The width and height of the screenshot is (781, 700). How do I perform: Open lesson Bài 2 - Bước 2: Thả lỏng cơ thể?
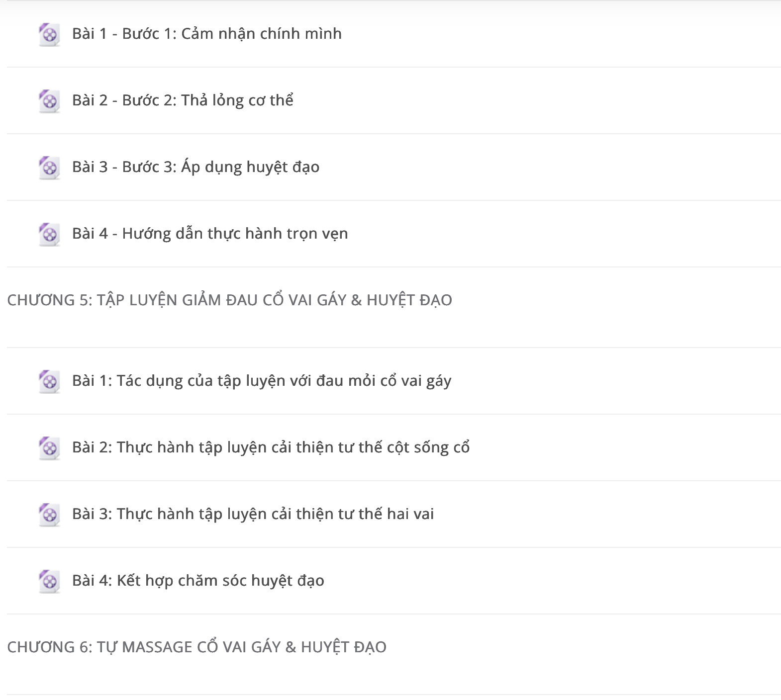tap(183, 100)
